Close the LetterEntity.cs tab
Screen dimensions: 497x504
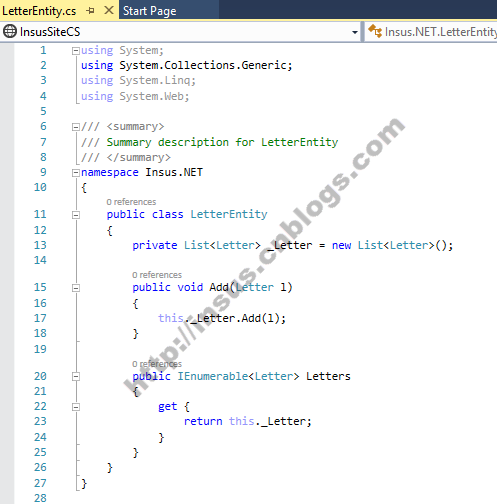point(108,11)
